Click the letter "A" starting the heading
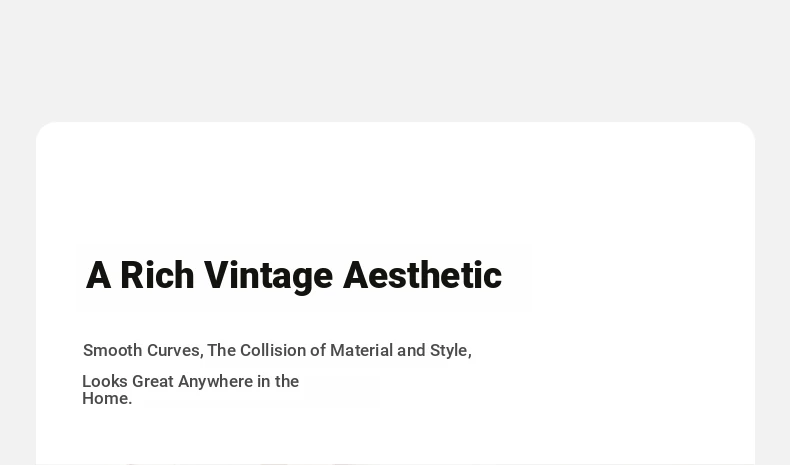 (98, 276)
